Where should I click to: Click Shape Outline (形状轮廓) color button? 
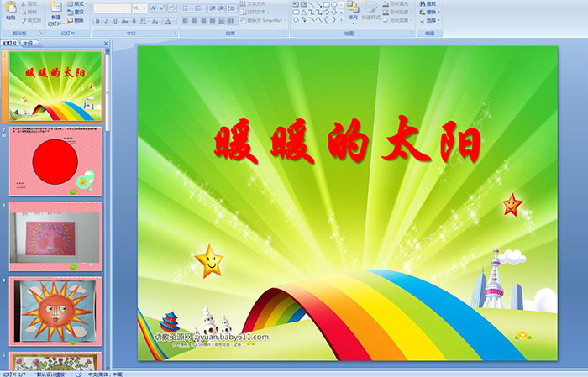click(398, 12)
